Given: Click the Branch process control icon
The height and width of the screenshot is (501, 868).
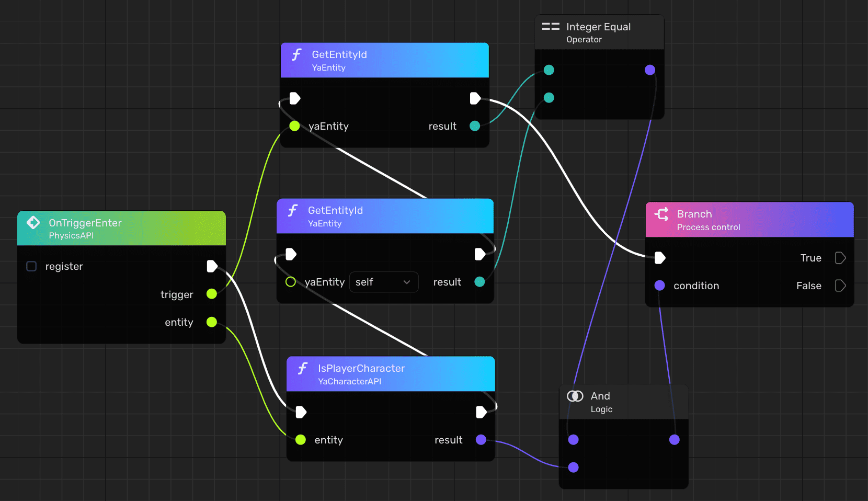Looking at the screenshot, I should [x=661, y=214].
